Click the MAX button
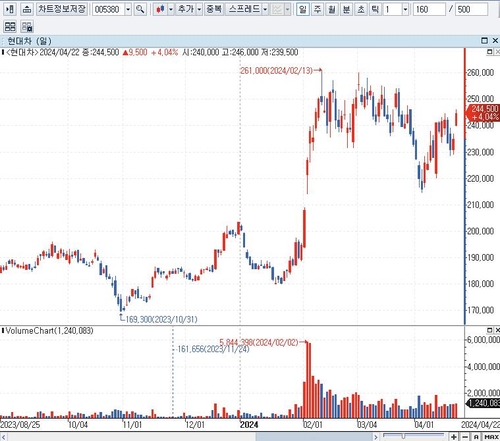 point(491,437)
